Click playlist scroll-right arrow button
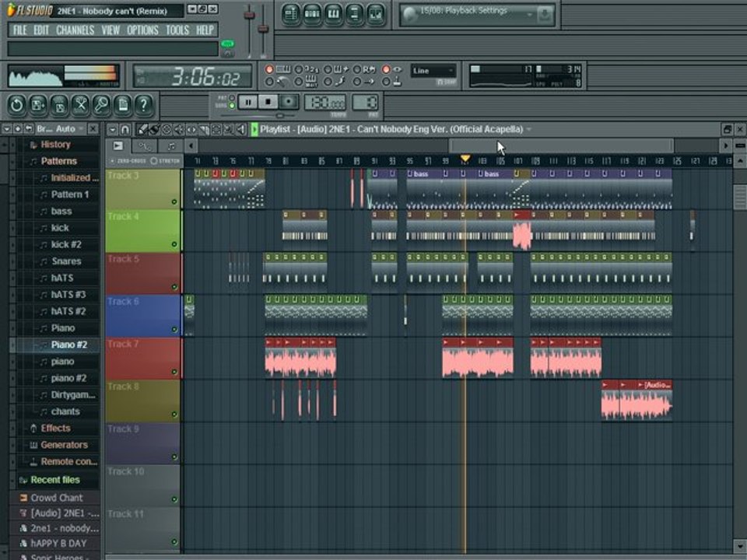 [x=725, y=145]
